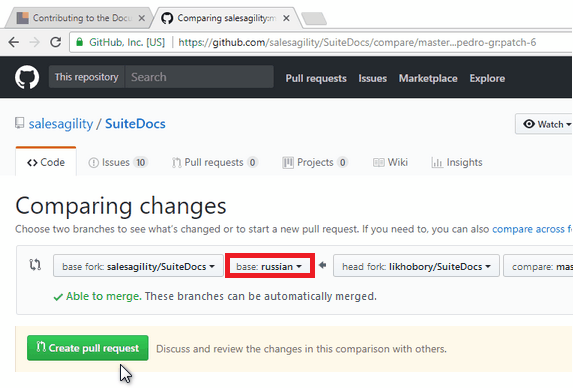This screenshot has height=388, width=573.
Task: Switch to Contributing to the Docs tab
Action: click(80, 18)
